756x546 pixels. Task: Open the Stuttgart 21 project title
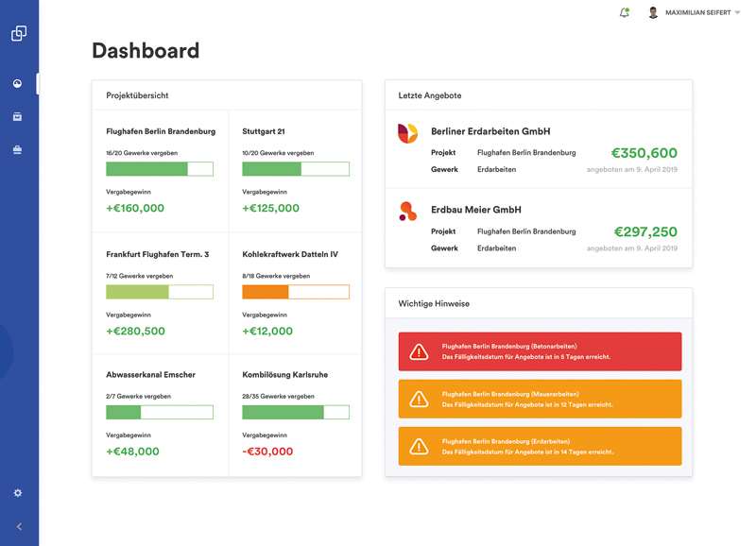point(264,131)
